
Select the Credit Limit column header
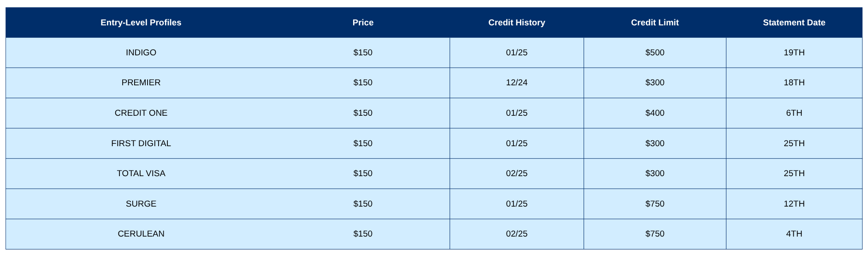click(655, 23)
